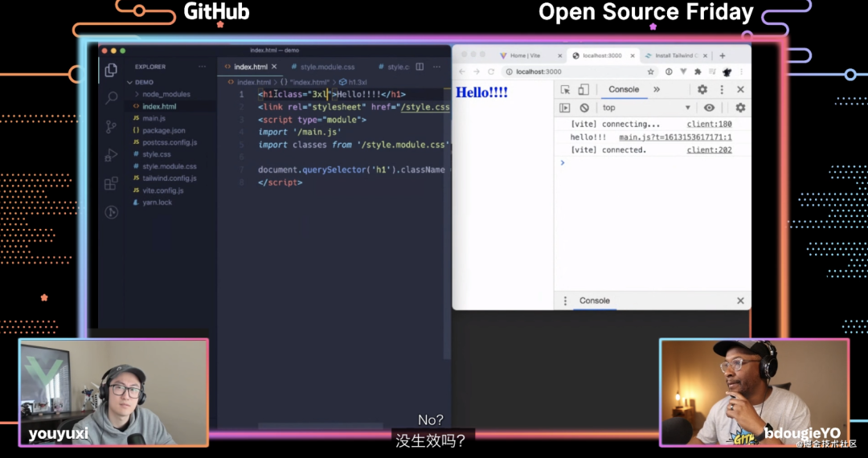Click Chrome forward arrow
This screenshot has width=868, height=458.
coord(477,72)
